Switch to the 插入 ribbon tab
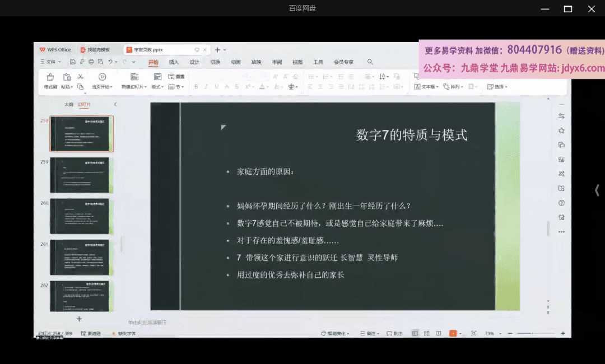The width and height of the screenshot is (605, 364). point(173,62)
